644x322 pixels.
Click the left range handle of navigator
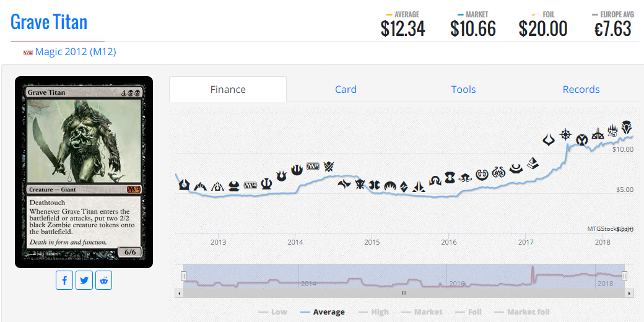pyautogui.click(x=183, y=276)
